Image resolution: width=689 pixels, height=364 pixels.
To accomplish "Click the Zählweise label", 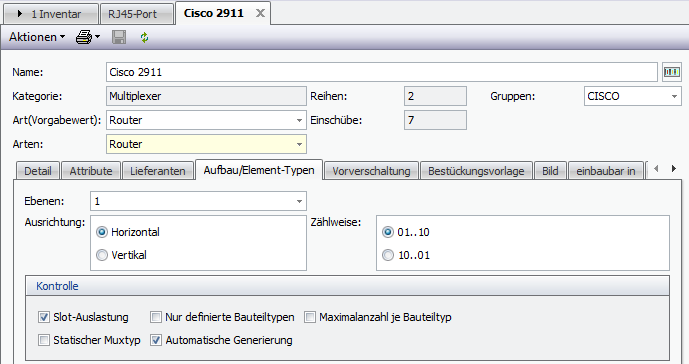I will (336, 222).
